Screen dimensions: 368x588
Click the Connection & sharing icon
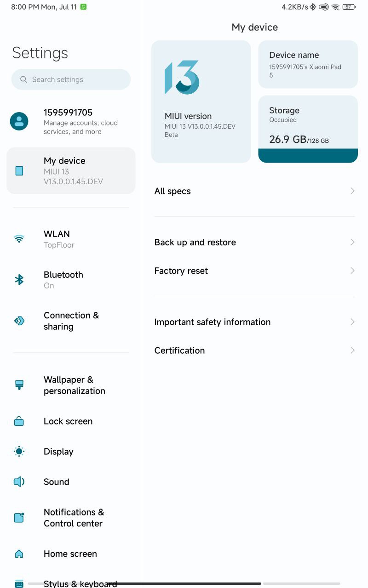tap(19, 321)
